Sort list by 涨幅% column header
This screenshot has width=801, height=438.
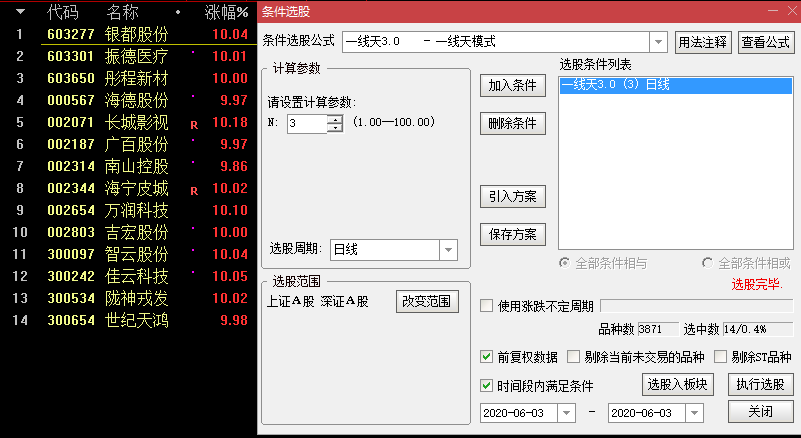(226, 13)
